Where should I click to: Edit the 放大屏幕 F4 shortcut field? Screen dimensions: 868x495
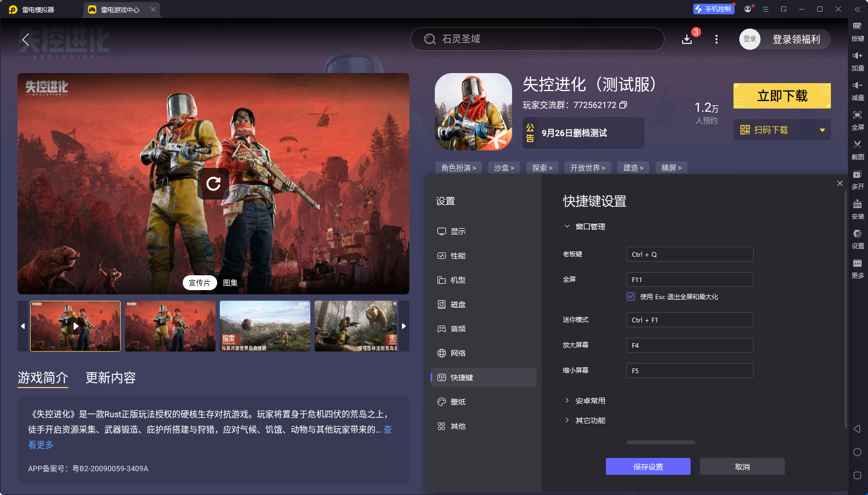[690, 345]
